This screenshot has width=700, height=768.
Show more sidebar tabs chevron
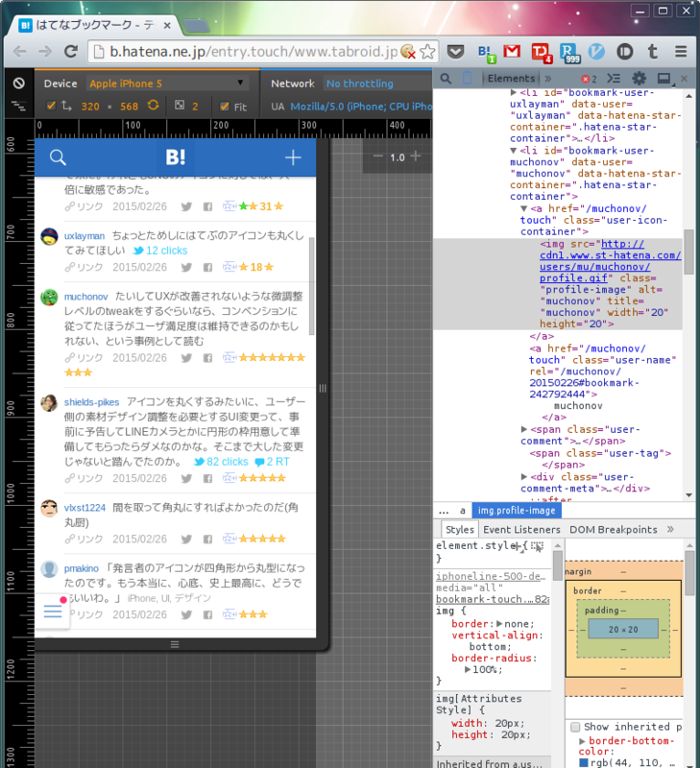click(670, 529)
